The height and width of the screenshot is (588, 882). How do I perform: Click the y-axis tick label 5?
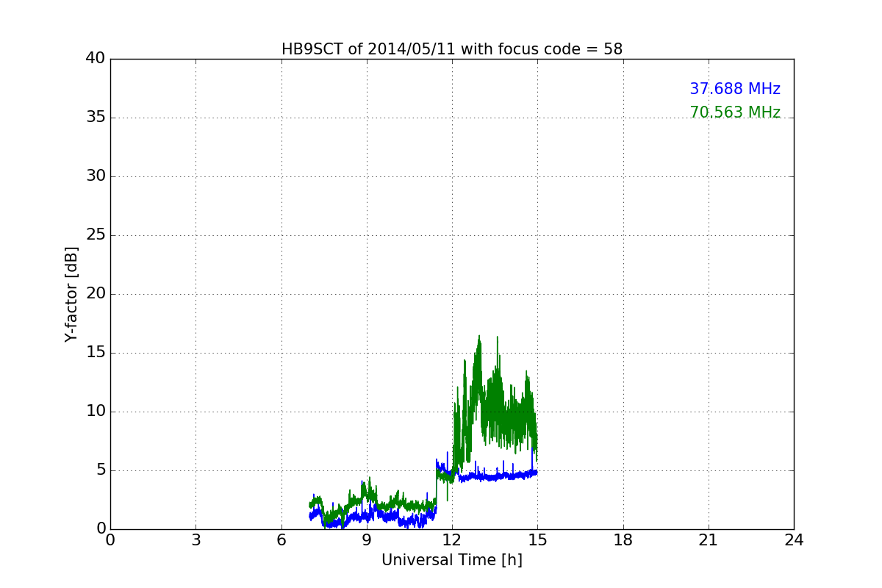(x=100, y=470)
